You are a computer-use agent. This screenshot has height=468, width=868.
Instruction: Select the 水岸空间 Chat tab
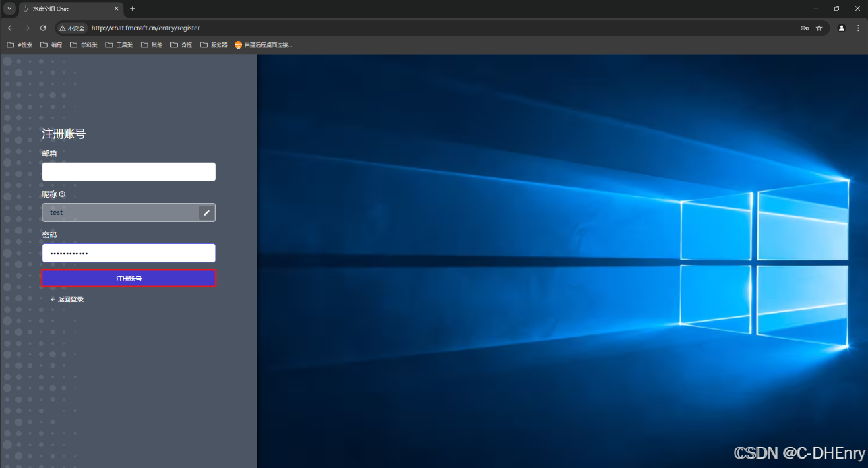[71, 9]
